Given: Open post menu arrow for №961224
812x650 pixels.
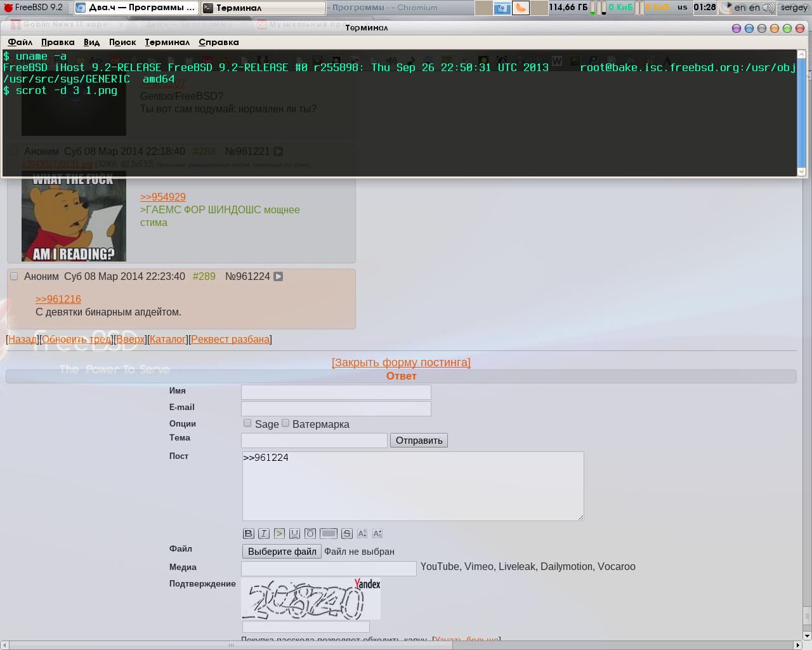Looking at the screenshot, I should click(x=278, y=277).
